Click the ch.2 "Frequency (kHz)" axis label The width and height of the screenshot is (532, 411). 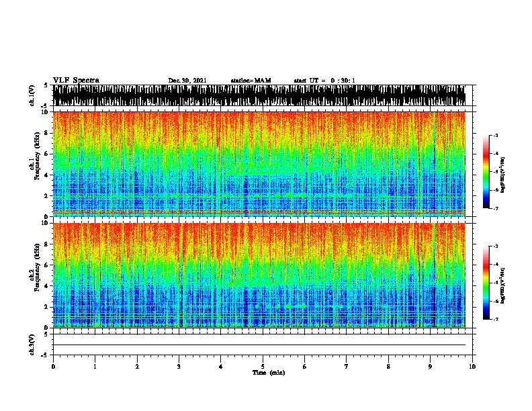pos(37,267)
